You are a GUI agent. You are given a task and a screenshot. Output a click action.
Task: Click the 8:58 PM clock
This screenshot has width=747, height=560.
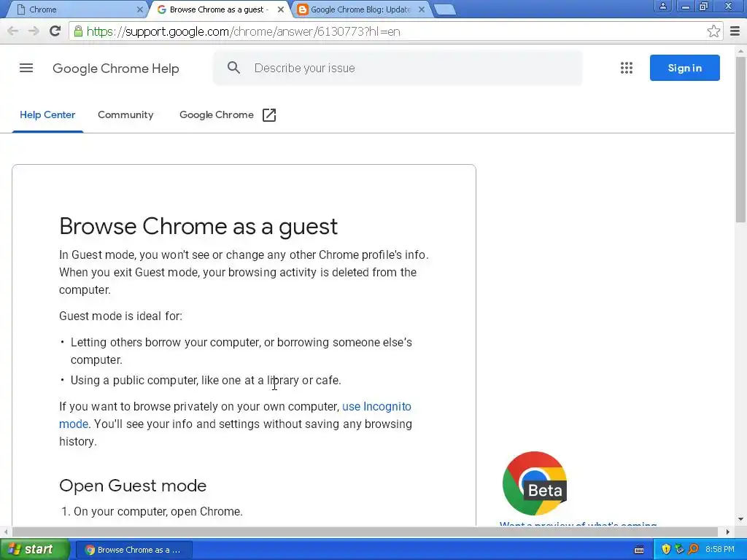coord(720,549)
